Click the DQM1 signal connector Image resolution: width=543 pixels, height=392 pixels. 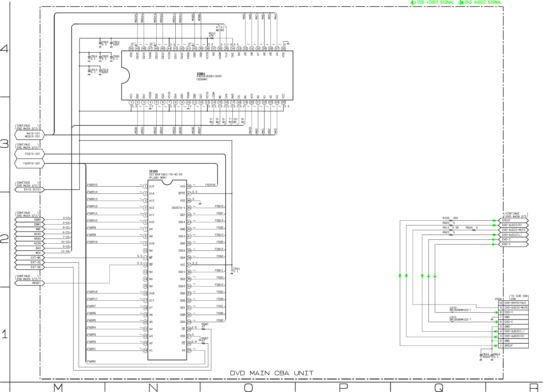click(29, 225)
